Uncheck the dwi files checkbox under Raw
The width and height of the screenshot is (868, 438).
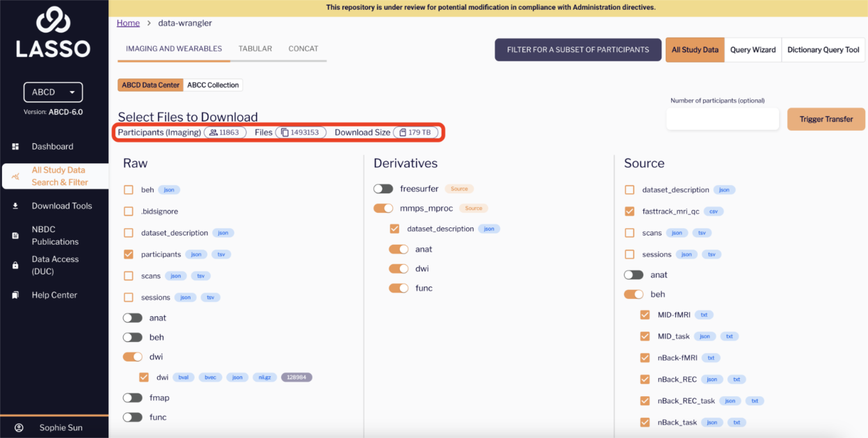point(144,378)
